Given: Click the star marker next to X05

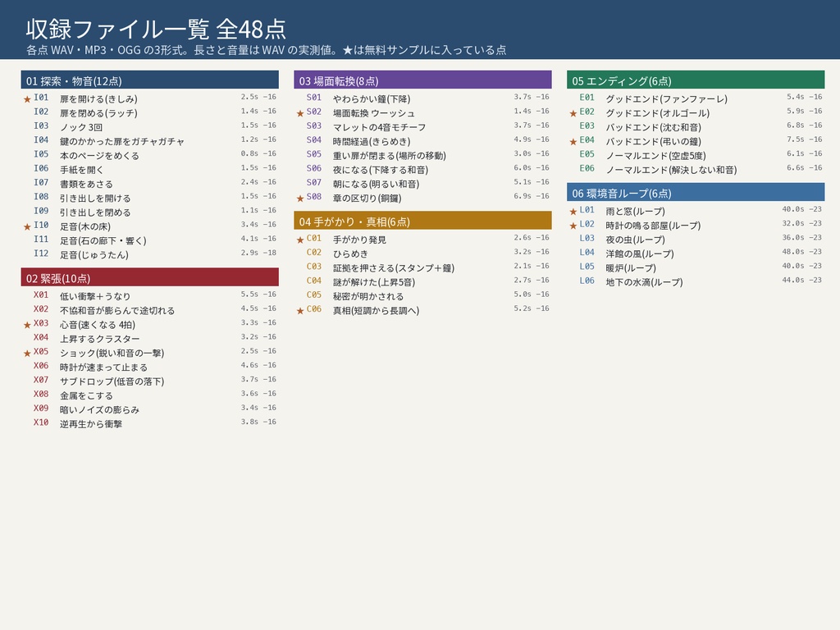Looking at the screenshot, I should (27, 353).
